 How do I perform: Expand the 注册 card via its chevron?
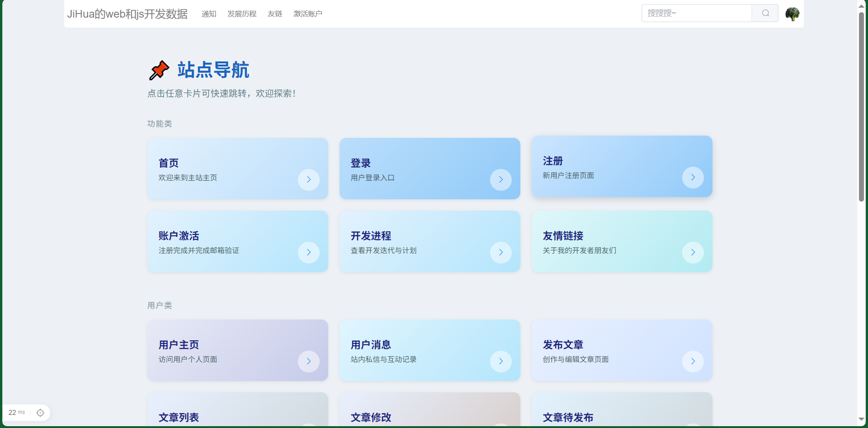[693, 178]
